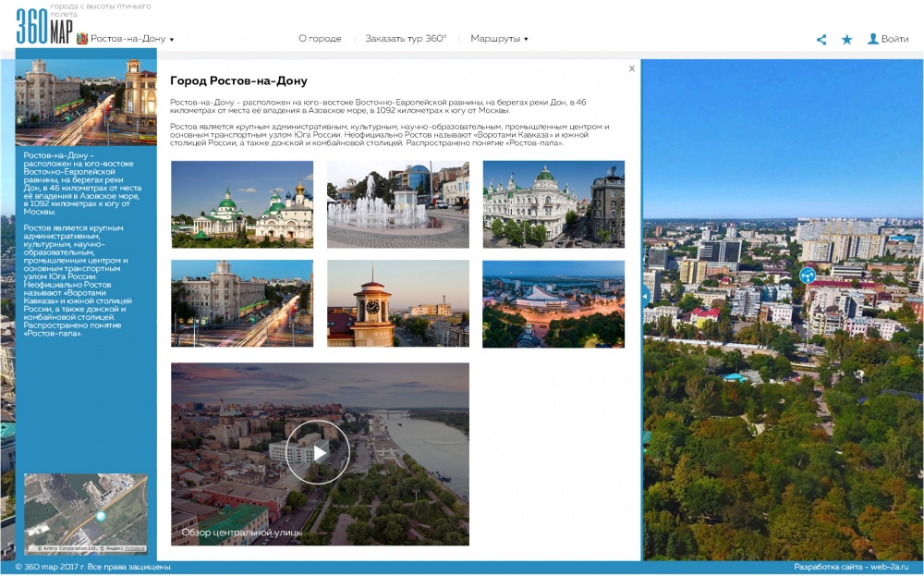Close the city info panel with the X
924x576 pixels.
click(632, 68)
